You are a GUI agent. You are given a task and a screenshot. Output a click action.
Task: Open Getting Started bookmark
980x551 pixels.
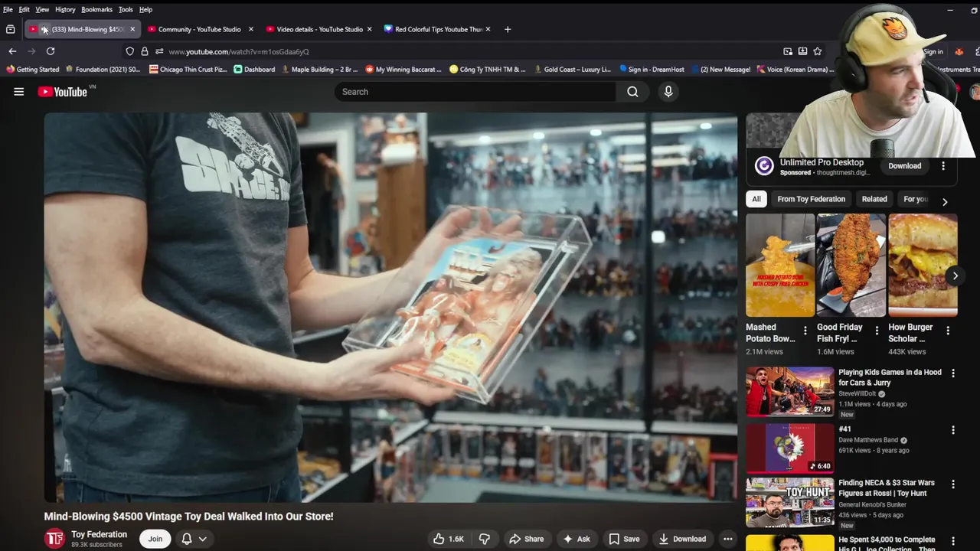click(33, 70)
